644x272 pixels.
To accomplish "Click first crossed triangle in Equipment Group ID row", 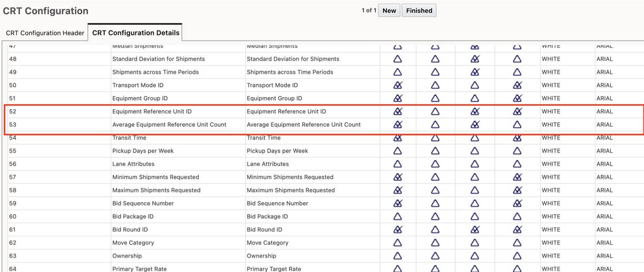I will 398,98.
